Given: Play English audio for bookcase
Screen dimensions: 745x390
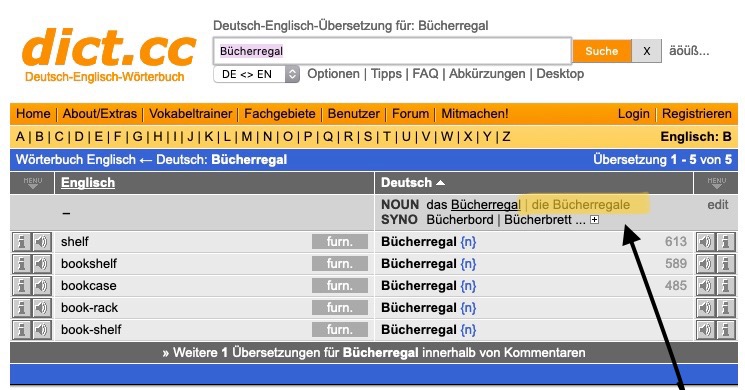Looking at the screenshot, I should click(x=42, y=285).
